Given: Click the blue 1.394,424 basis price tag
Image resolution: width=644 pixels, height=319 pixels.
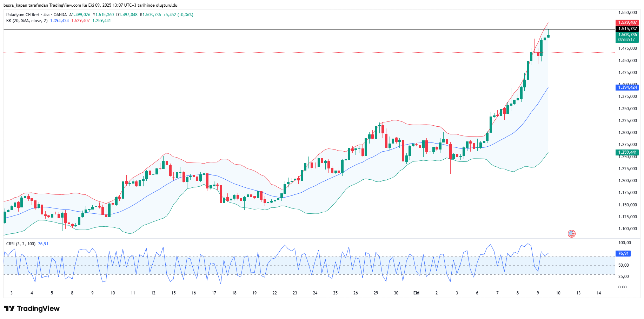Looking at the screenshot, I should click(627, 87).
